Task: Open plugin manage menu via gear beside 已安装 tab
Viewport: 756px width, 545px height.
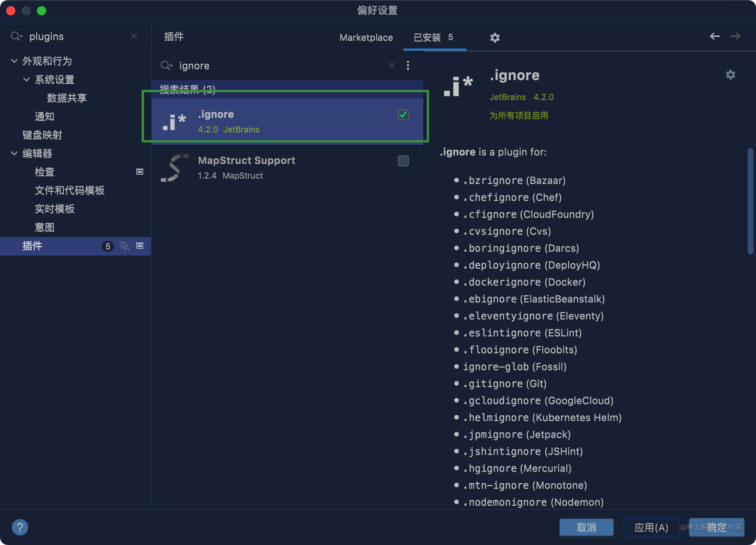Action: 495,37
